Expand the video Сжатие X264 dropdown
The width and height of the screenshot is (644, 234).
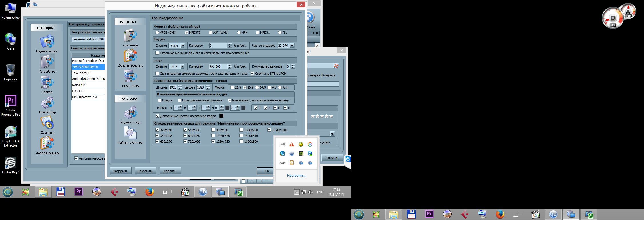coord(183,46)
